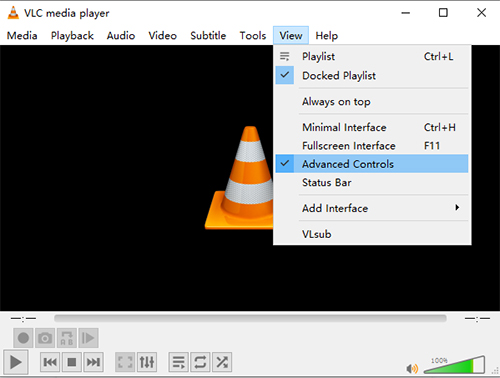
Task: Click the elapsed time label
Action: click(23, 319)
